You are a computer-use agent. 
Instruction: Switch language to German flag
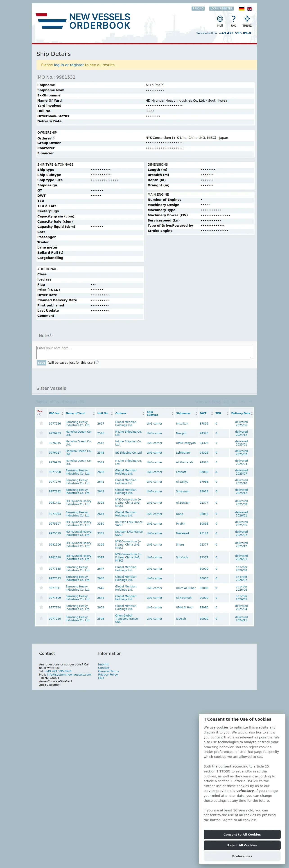click(x=242, y=9)
